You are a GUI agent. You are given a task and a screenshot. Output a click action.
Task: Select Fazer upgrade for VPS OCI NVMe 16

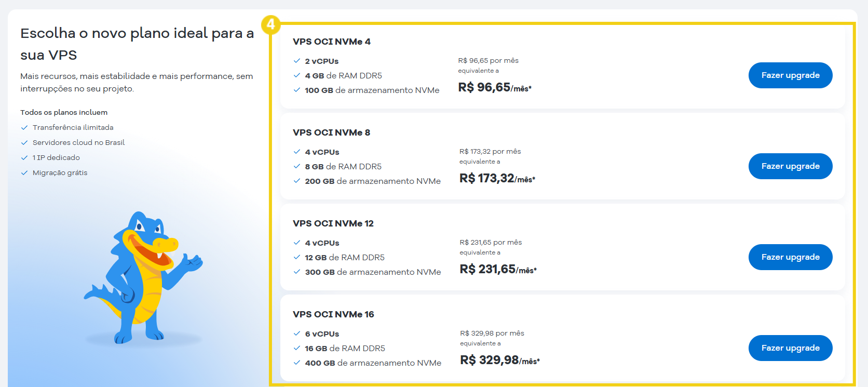pyautogui.click(x=790, y=348)
